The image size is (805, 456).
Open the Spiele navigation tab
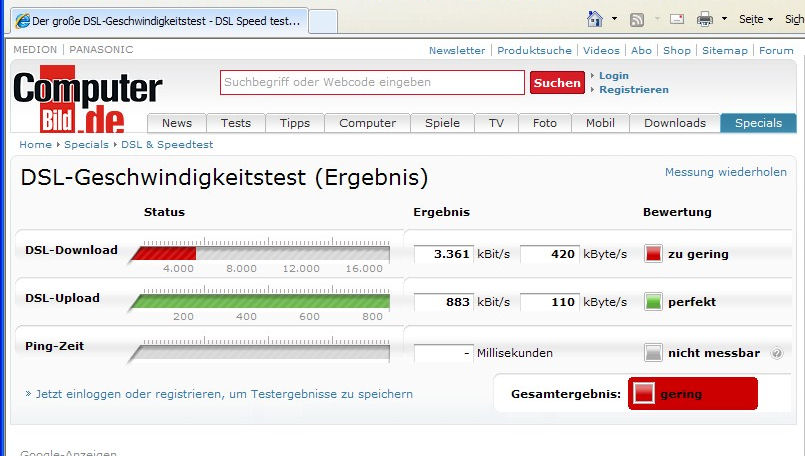click(x=442, y=123)
